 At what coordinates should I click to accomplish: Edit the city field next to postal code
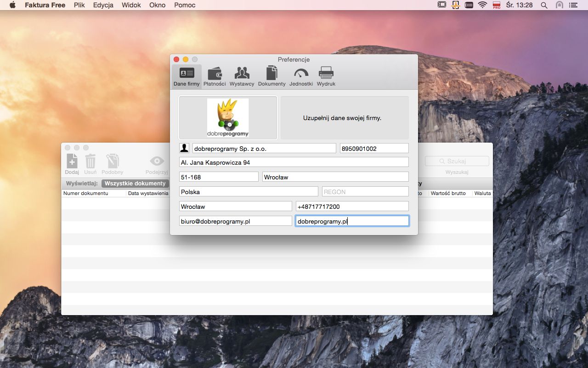click(x=335, y=177)
